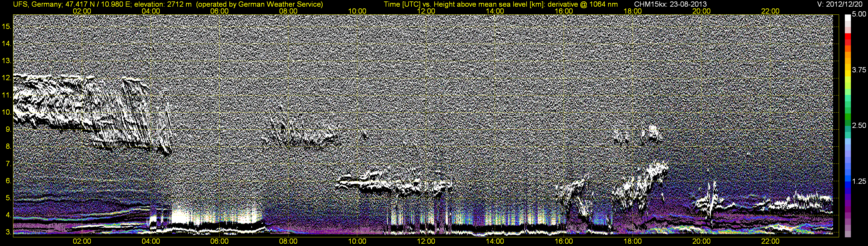868x246 pixels.
Task: Click the '22:00' tick on the lower time axis
Action: point(770,241)
